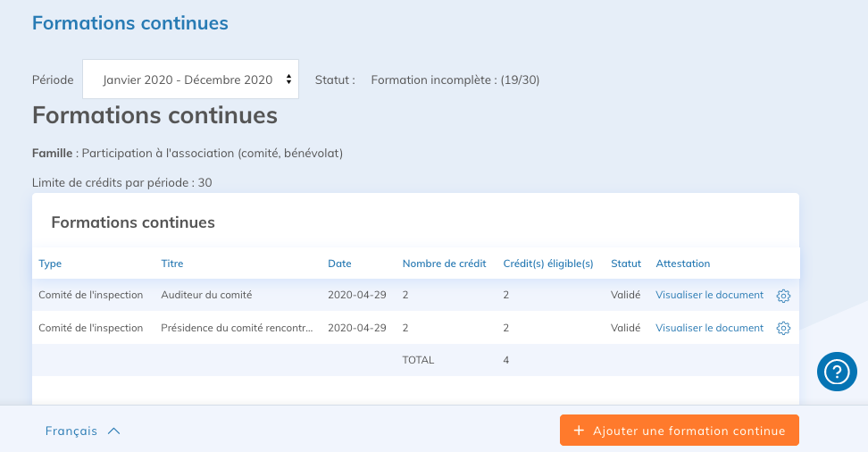Open the help question mark icon

pyautogui.click(x=837, y=371)
